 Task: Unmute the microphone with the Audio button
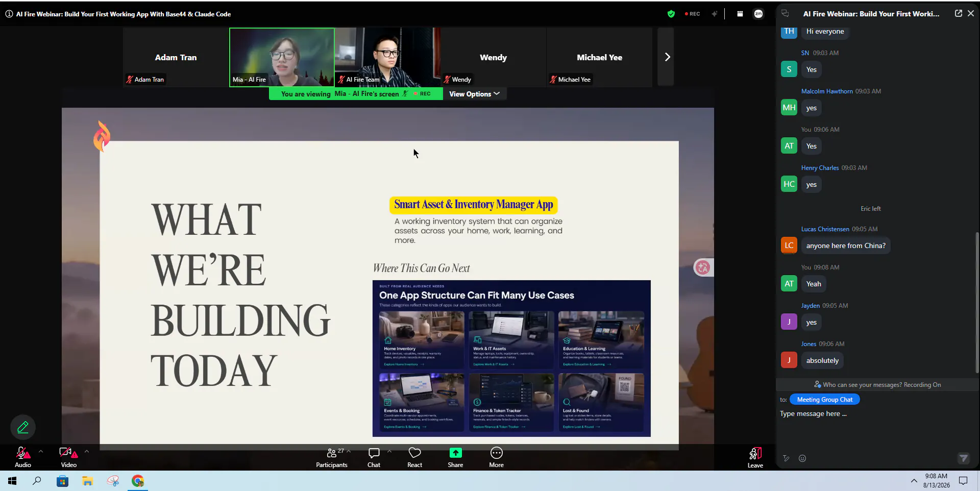pos(23,457)
